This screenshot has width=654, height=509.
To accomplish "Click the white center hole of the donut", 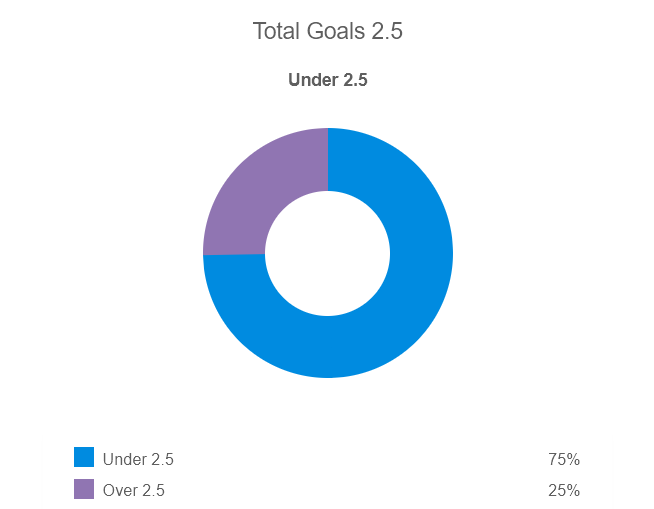I will [327, 253].
